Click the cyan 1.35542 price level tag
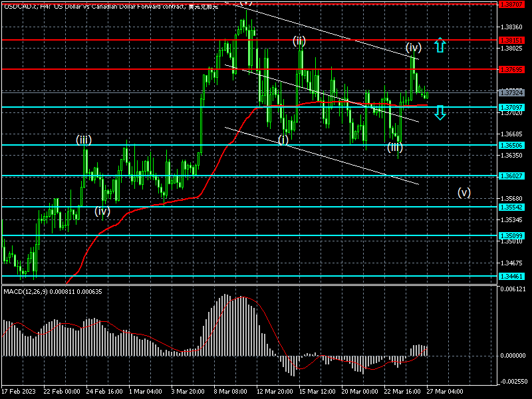This screenshot has width=532, height=399. [511, 207]
